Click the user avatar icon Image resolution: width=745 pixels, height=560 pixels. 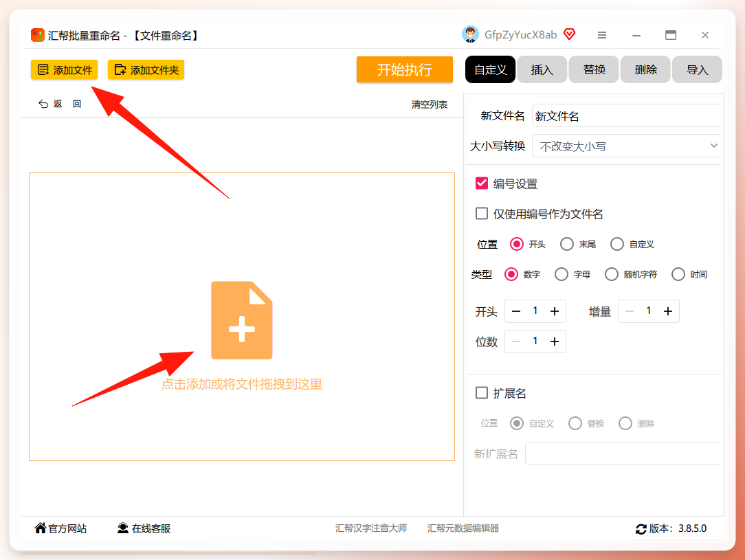tap(470, 34)
